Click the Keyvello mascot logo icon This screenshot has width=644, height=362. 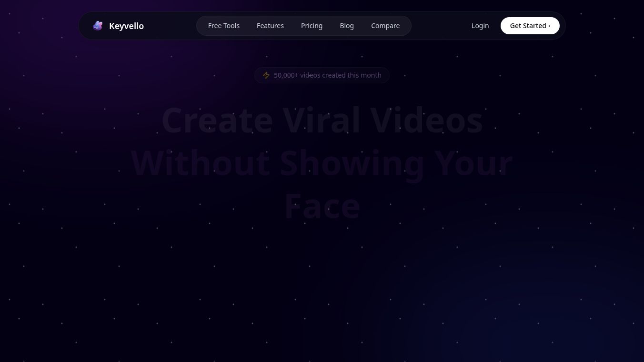pos(98,26)
